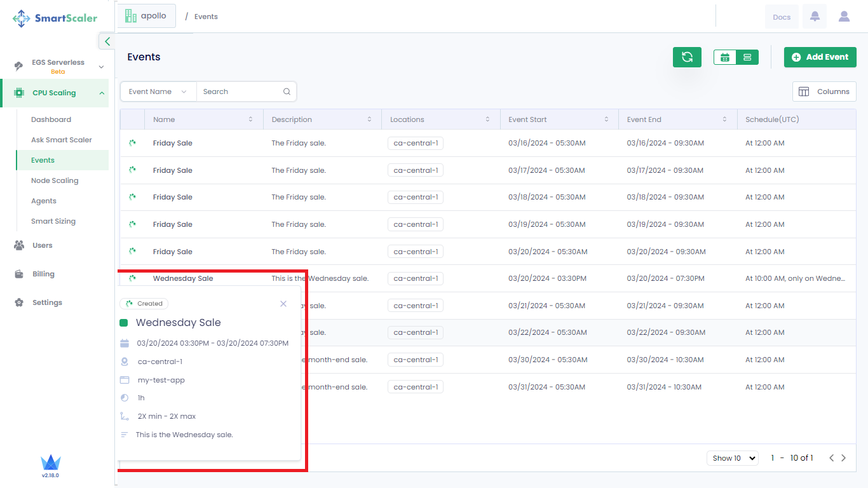This screenshot has width=868, height=488.
Task: Open the Event Name filter dropdown
Action: [158, 91]
